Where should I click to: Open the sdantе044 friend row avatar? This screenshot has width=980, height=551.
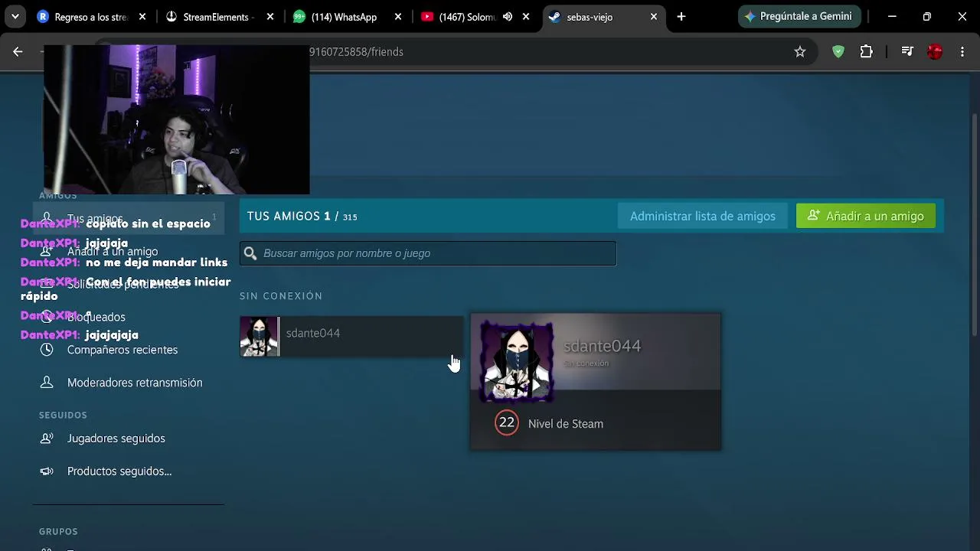click(x=260, y=336)
